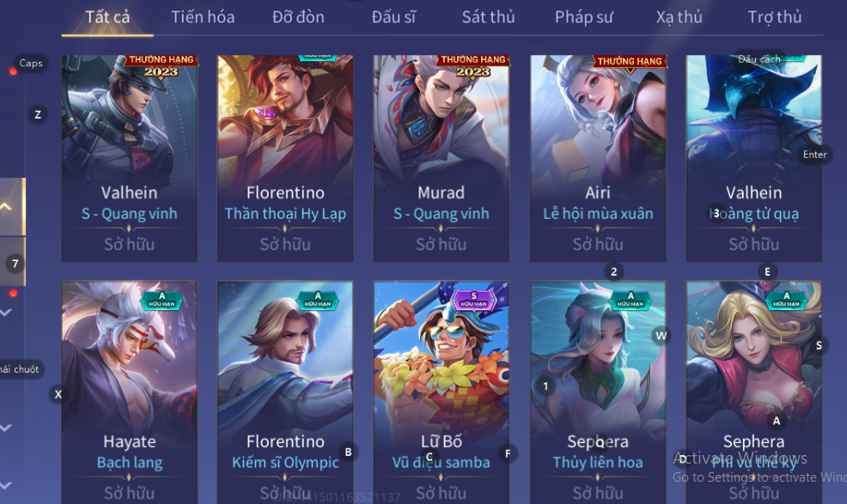Viewport: 847px width, 504px height.
Task: Click the Z key mapping icon
Action: click(38, 114)
